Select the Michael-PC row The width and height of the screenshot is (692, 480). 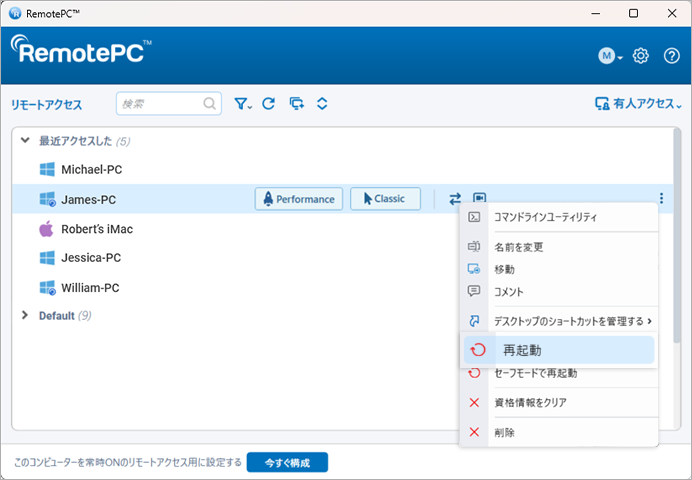tap(342, 169)
